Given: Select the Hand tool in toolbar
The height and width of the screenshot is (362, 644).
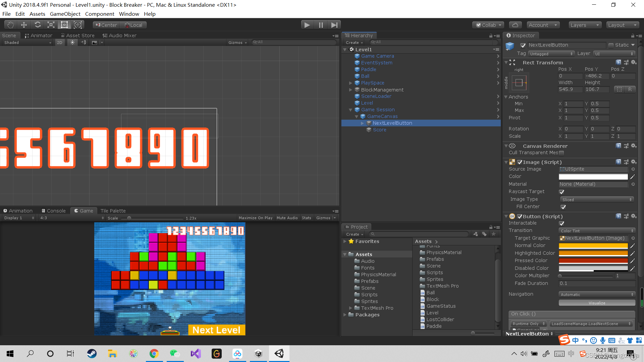Looking at the screenshot, I should 10,25.
